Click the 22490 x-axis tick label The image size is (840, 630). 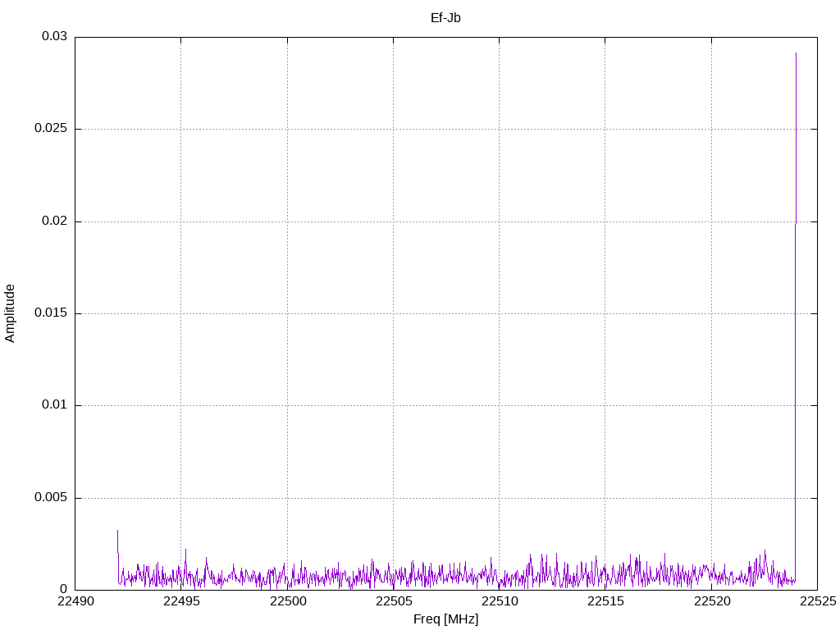(x=75, y=601)
